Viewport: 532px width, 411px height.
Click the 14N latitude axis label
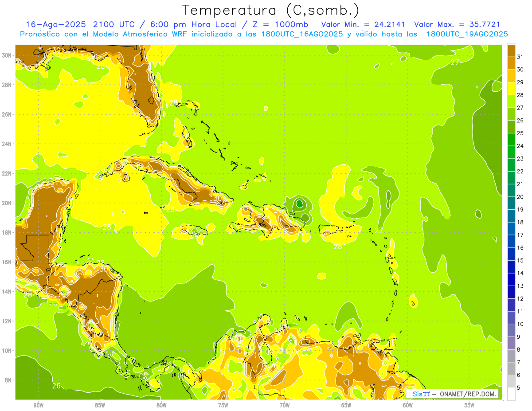pos(7,291)
